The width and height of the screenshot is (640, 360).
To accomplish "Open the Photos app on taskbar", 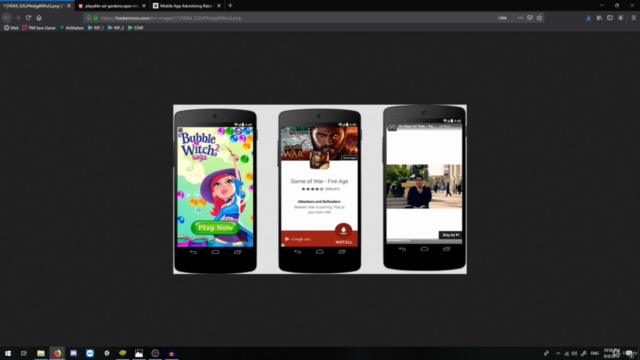I will pos(139,353).
